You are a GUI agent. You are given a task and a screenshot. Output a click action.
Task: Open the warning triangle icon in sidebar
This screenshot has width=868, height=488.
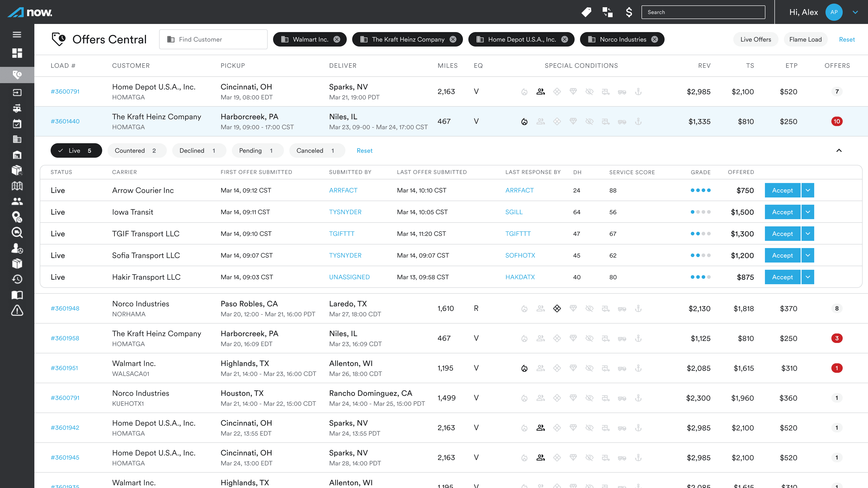[17, 310]
